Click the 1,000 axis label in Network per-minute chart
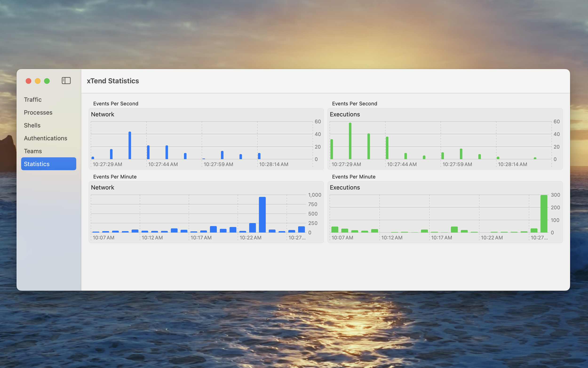588x368 pixels. (314, 195)
